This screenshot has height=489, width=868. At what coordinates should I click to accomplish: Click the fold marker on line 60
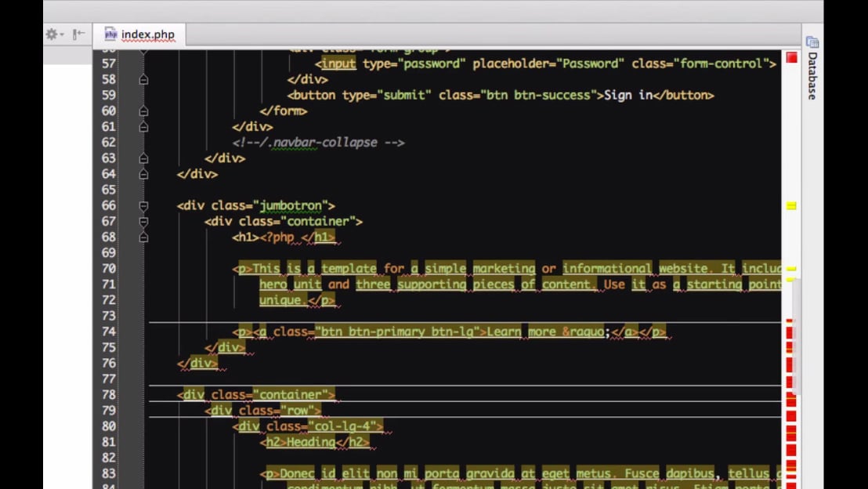[x=143, y=111]
